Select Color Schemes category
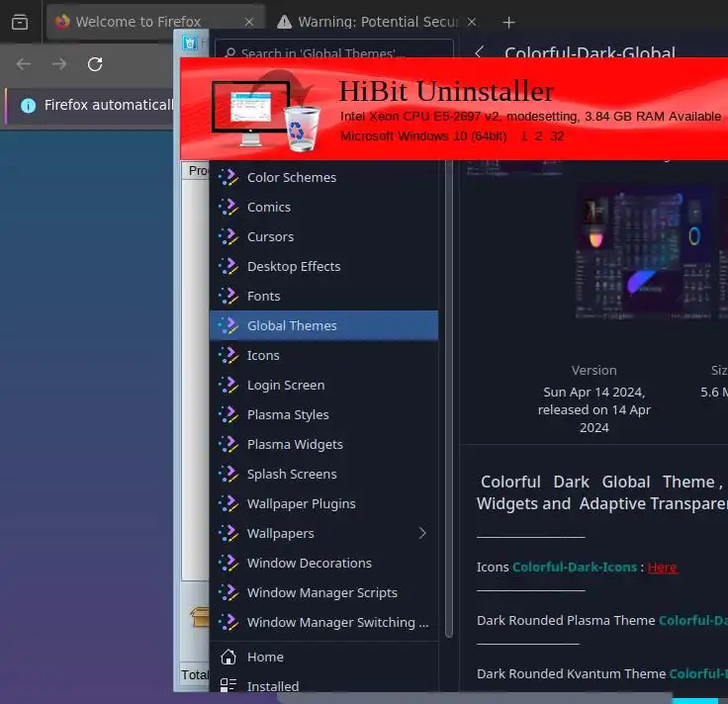Image resolution: width=728 pixels, height=704 pixels. coord(323,177)
